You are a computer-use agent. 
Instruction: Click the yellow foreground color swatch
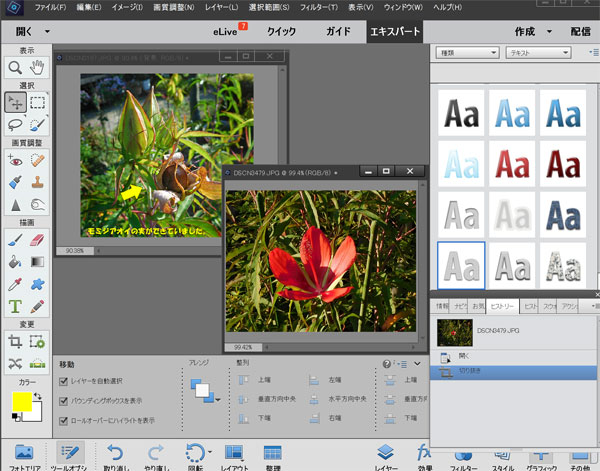coord(22,402)
